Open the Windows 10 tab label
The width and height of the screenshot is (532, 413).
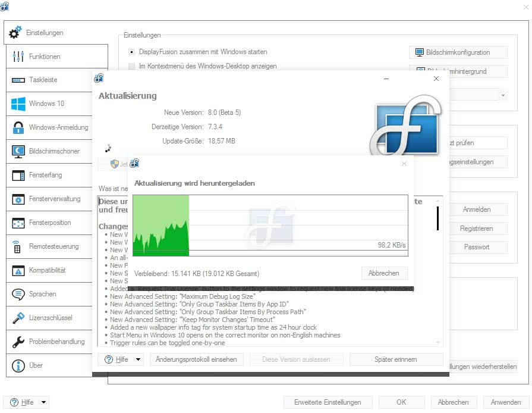46,104
